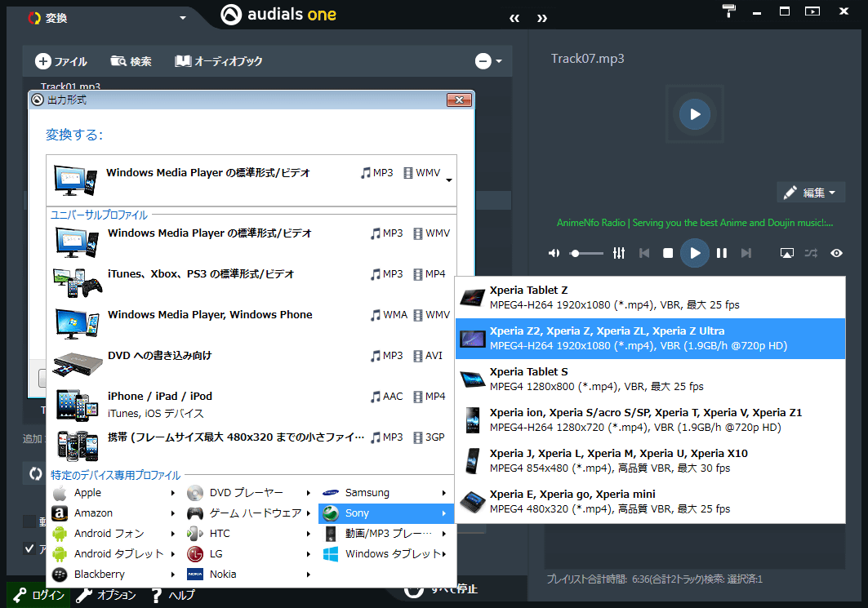Select iPhone / iPad / iPod profile
Screen dimensions: 868x608
251,404
